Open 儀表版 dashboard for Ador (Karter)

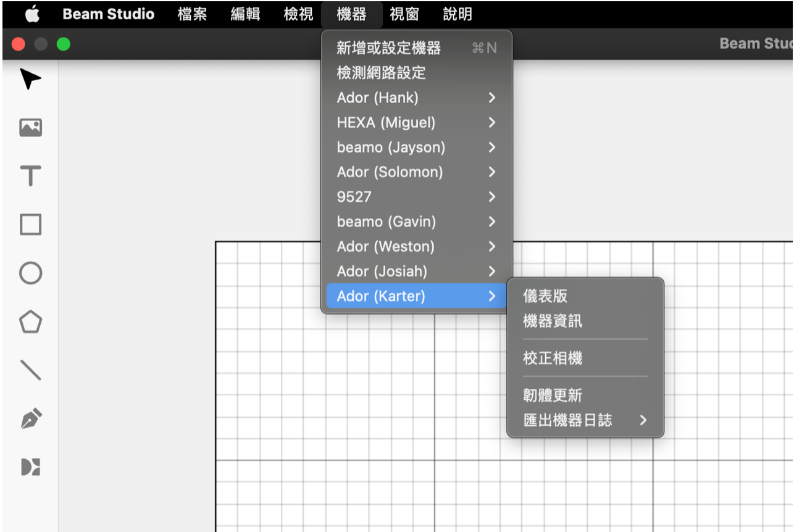coord(585,296)
